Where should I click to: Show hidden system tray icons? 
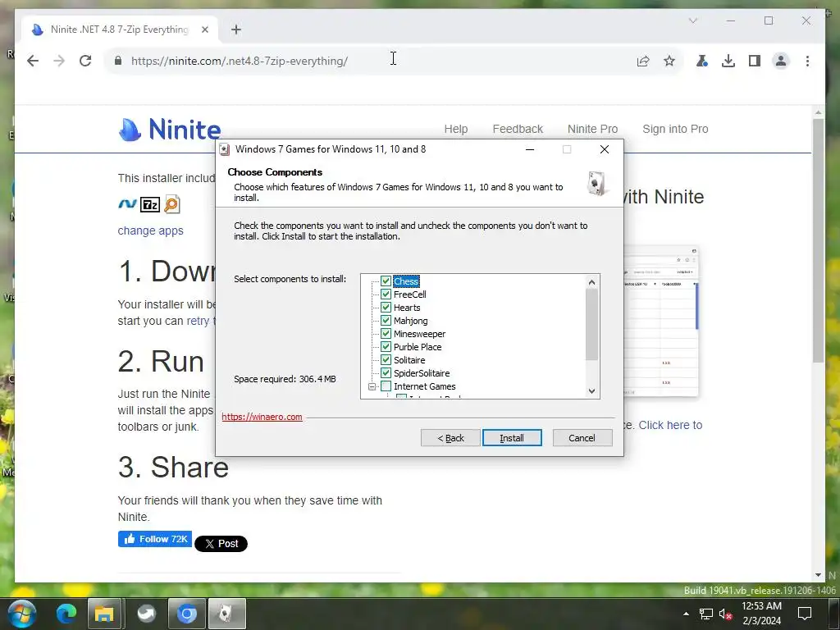(686, 614)
